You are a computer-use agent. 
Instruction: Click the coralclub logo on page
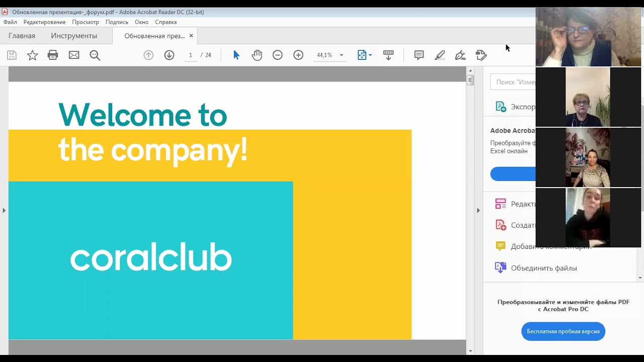[x=151, y=257]
